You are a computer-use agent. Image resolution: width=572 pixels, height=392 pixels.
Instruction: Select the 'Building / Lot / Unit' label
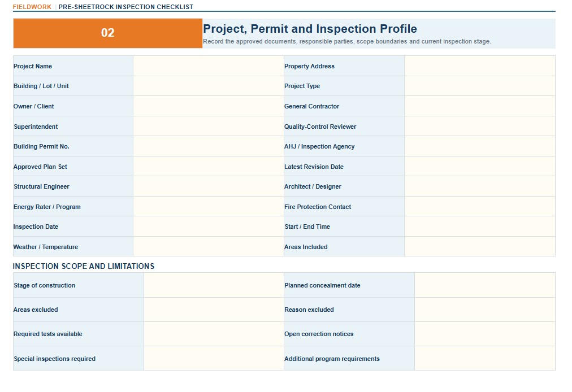point(41,86)
